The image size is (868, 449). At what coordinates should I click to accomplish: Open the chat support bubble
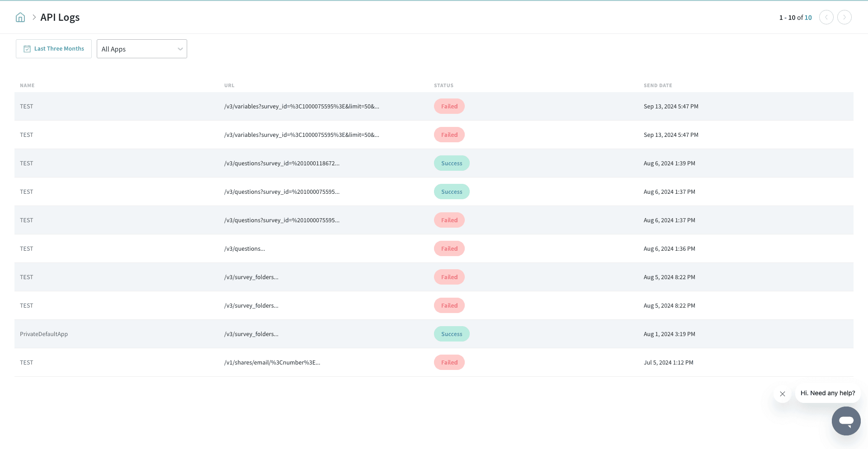(x=846, y=421)
